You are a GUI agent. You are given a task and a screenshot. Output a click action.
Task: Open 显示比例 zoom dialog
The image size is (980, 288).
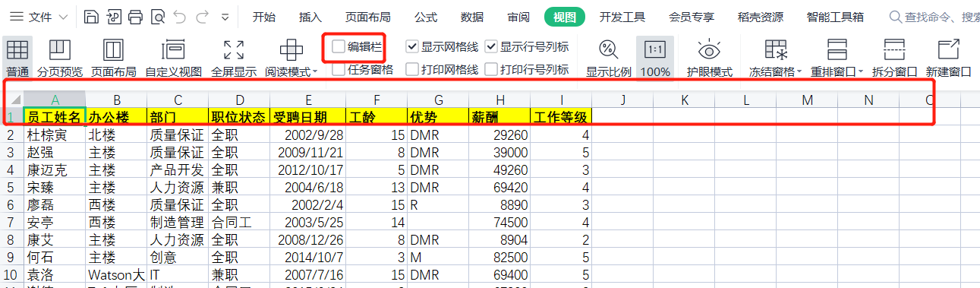[609, 58]
